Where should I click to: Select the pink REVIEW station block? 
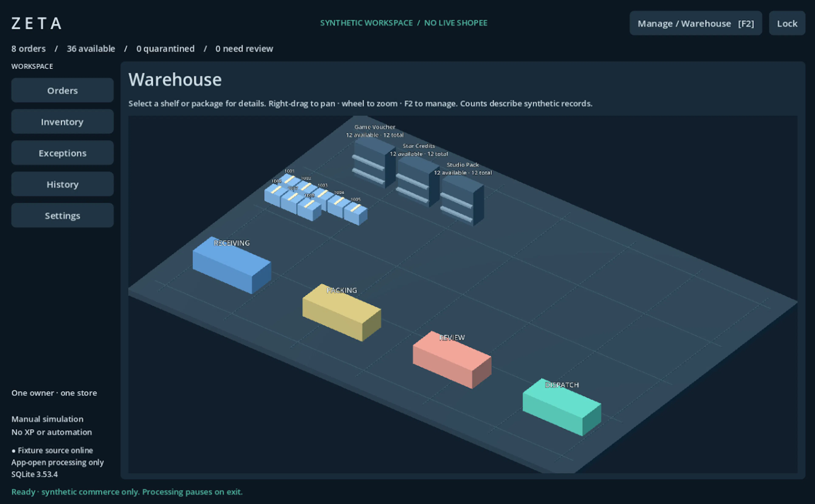(452, 360)
